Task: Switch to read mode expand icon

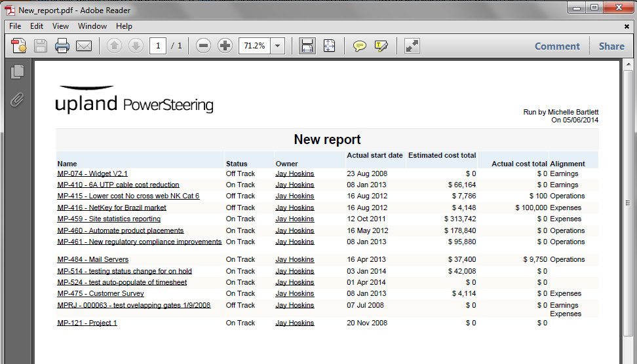Action: coord(412,46)
